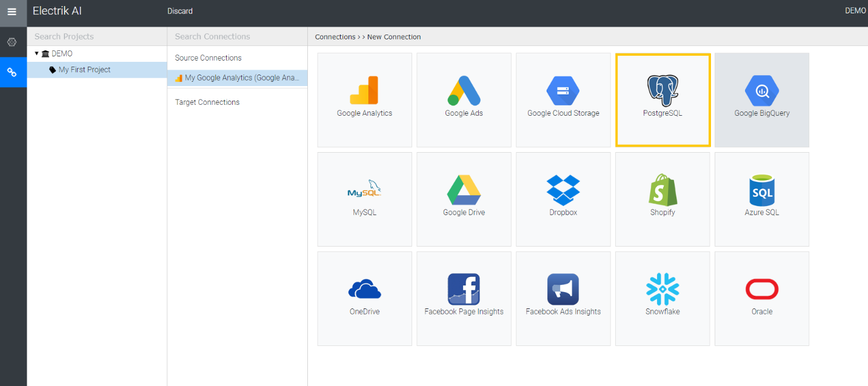This screenshot has width=868, height=386.
Task: Select My First Project in tree
Action: [84, 70]
